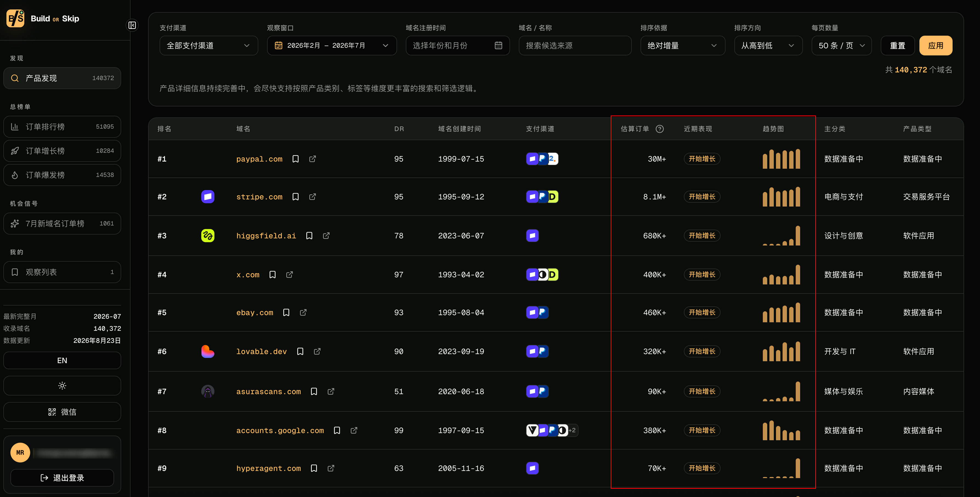Open lovable.dev external link icon
Screen dimensions: 980x497
pyautogui.click(x=317, y=351)
